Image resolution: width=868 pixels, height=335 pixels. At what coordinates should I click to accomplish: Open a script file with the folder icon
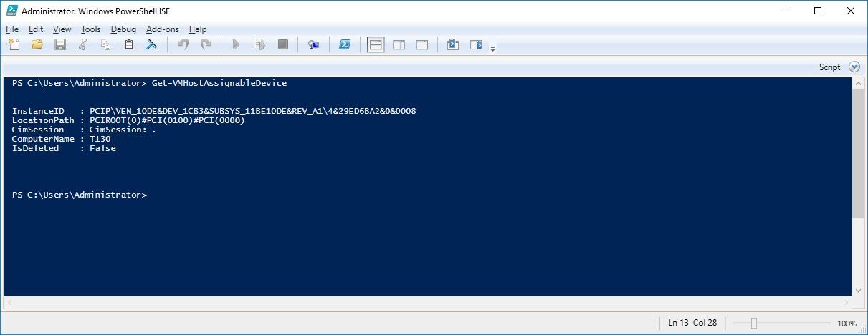(x=37, y=44)
